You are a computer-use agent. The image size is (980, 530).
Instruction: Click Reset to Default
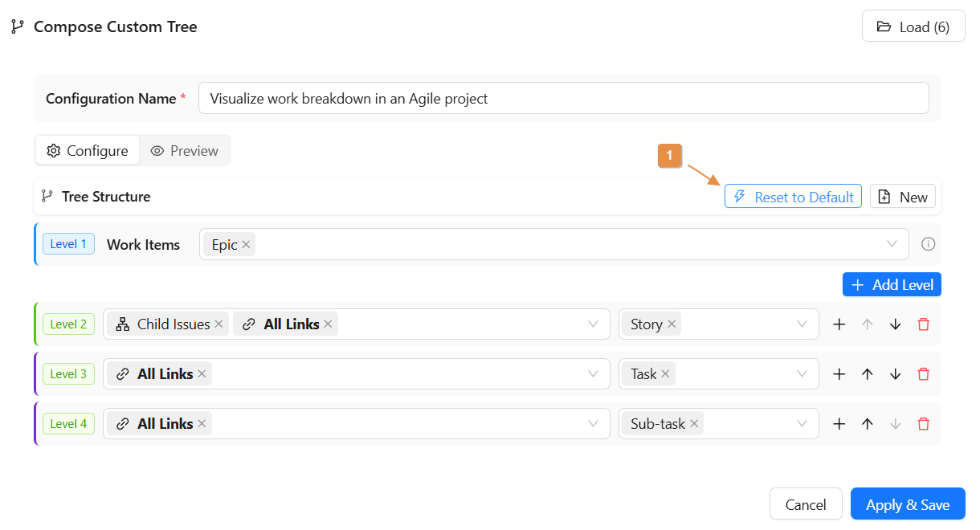click(793, 197)
